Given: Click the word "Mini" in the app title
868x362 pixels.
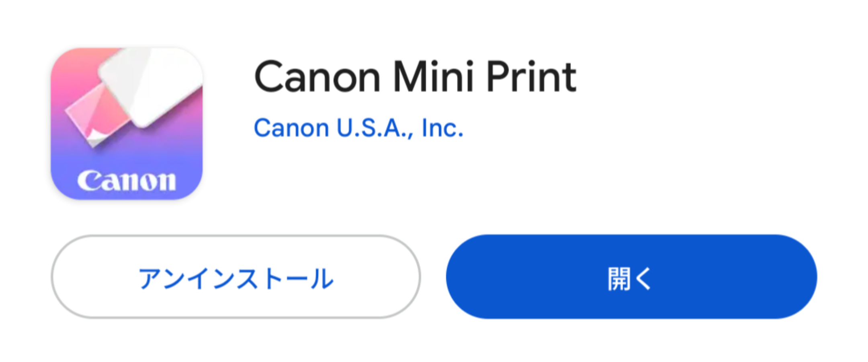Looking at the screenshot, I should pyautogui.click(x=433, y=76).
